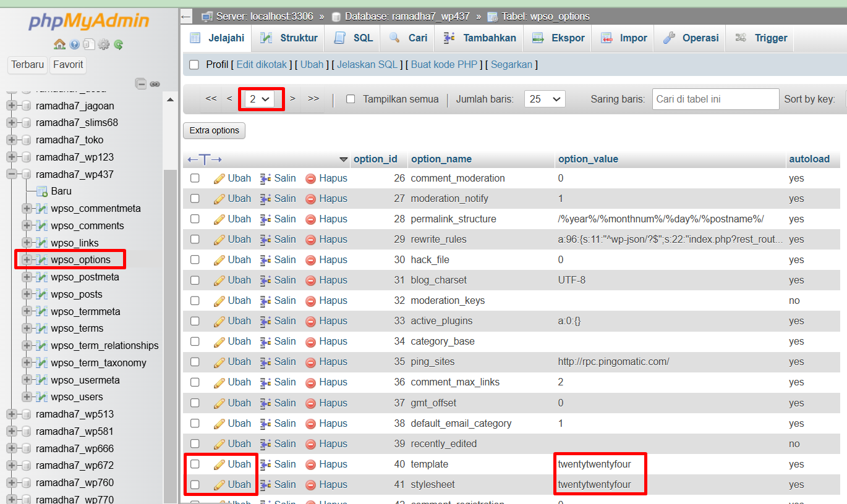The width and height of the screenshot is (847, 504).
Task: Tick checkbox for template row
Action: pyautogui.click(x=195, y=464)
